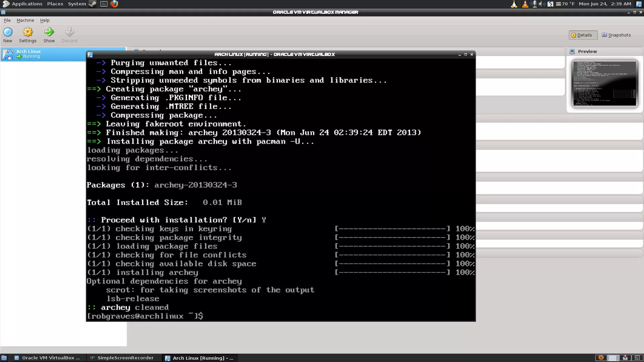Click the Firefox workspace icon in bottom panel
The image size is (644, 362).
[x=601, y=358]
